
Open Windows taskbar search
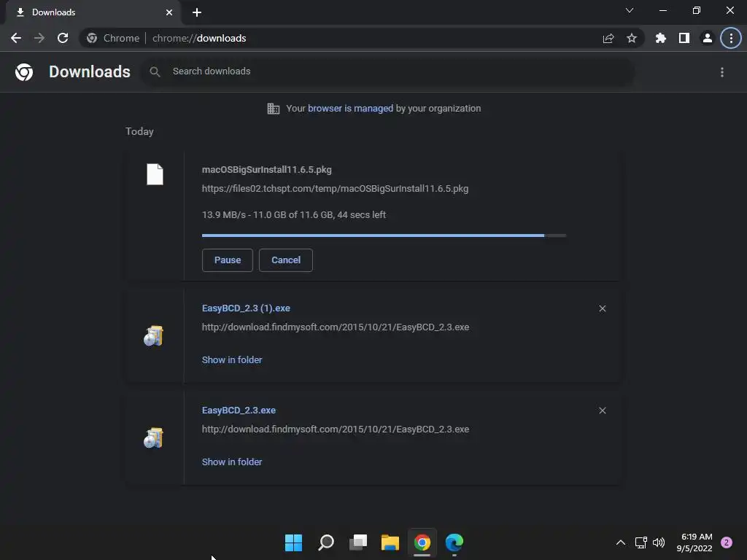326,542
